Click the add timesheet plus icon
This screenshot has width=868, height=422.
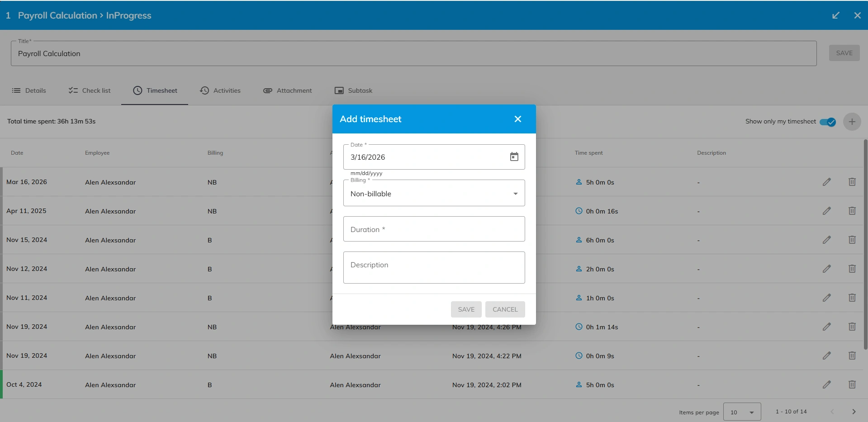pos(852,122)
